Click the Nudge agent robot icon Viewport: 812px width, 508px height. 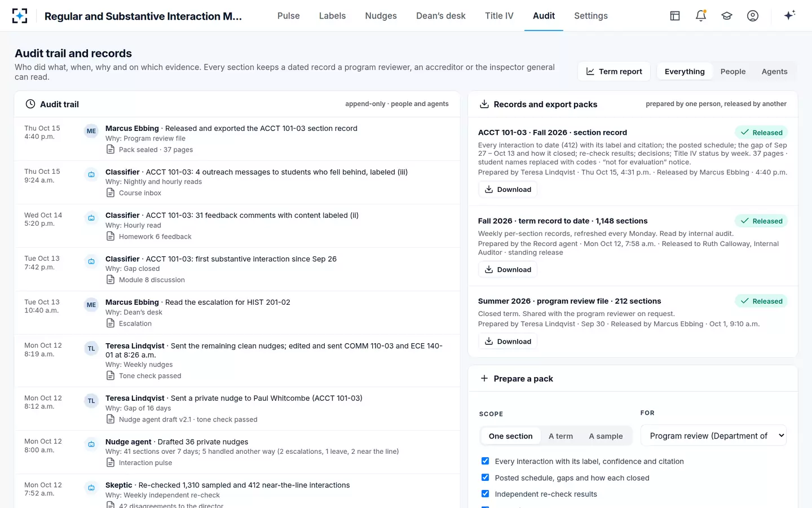91,444
